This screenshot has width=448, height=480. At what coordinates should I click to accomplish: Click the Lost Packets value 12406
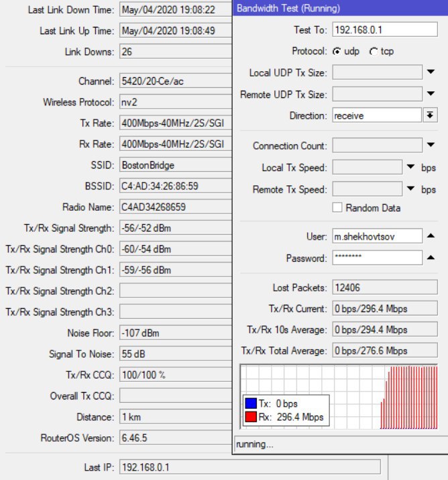point(385,287)
